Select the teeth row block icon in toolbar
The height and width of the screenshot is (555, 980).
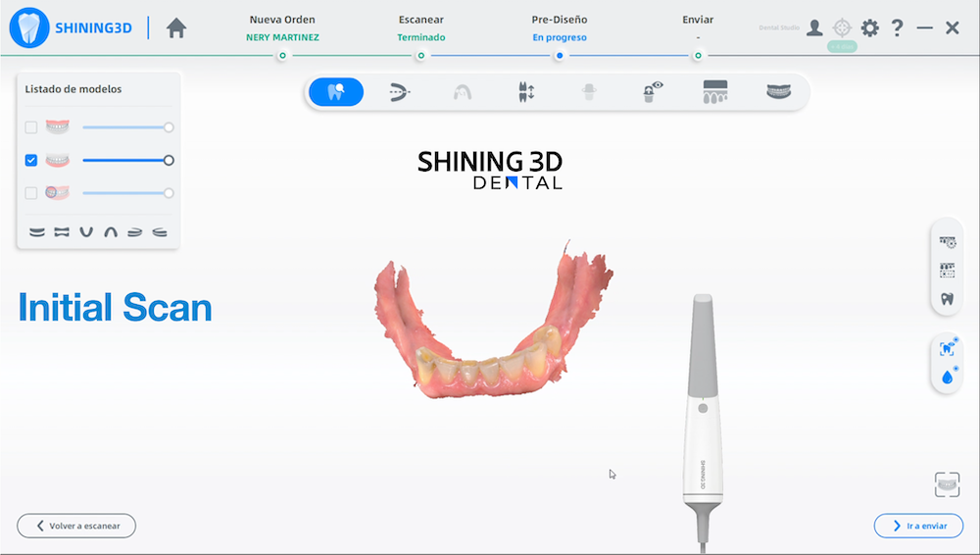[715, 92]
